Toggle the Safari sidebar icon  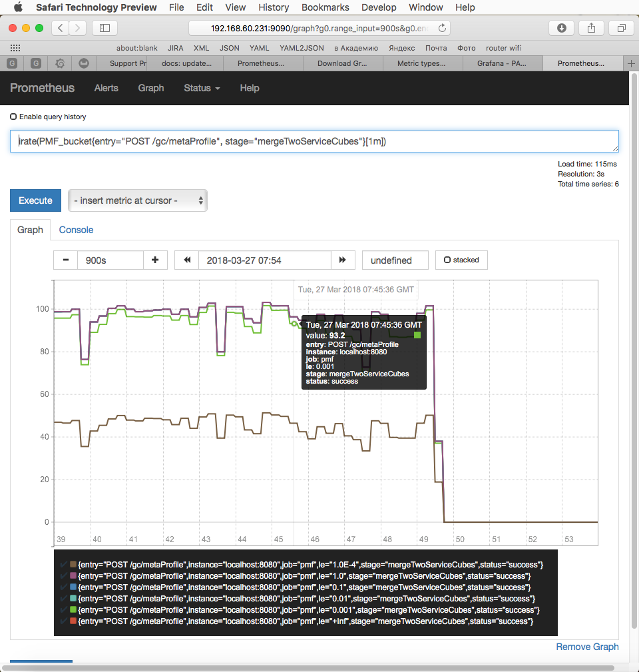105,28
